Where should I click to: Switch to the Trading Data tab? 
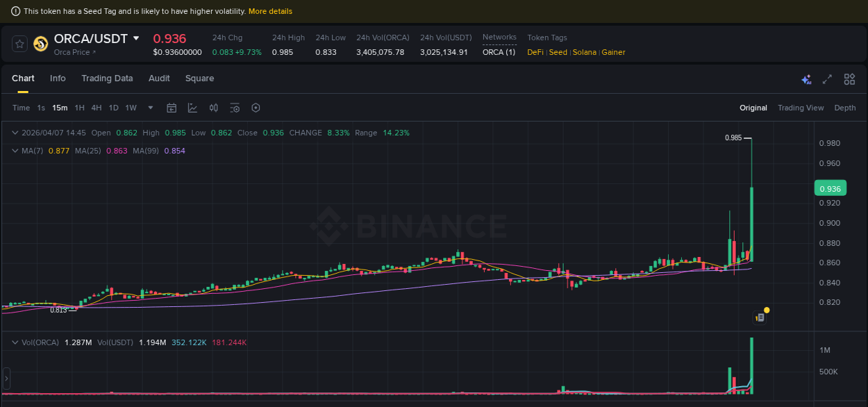[x=107, y=78]
